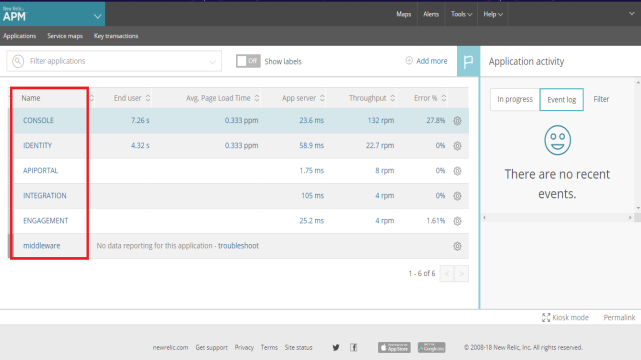Click the Facebook icon in footer
The width and height of the screenshot is (641, 360).
354,347
